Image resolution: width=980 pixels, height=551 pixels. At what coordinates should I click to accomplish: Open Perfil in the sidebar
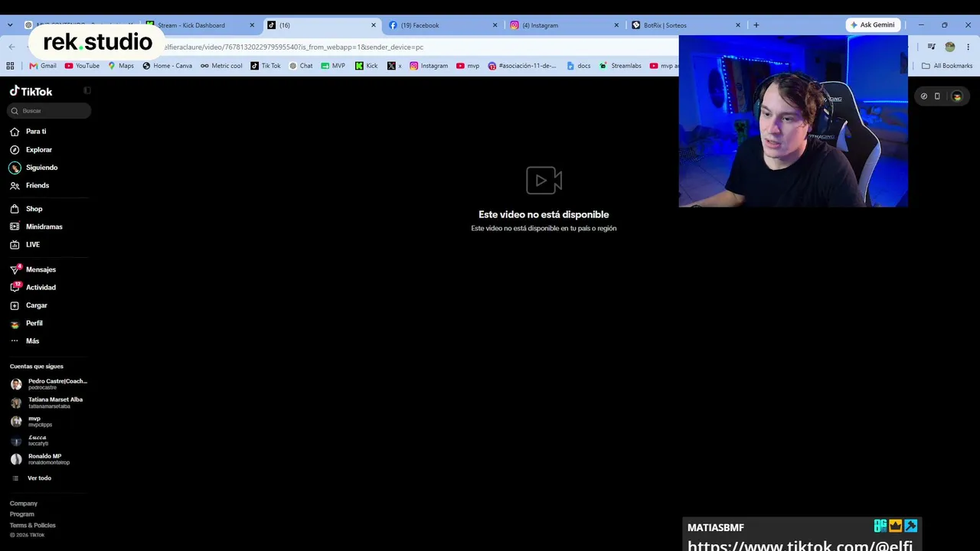[34, 323]
